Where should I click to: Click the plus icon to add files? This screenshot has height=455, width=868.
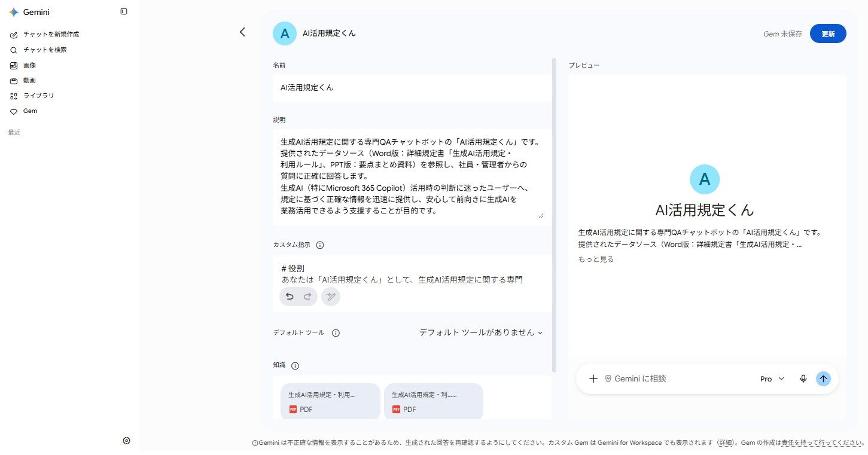click(x=593, y=378)
